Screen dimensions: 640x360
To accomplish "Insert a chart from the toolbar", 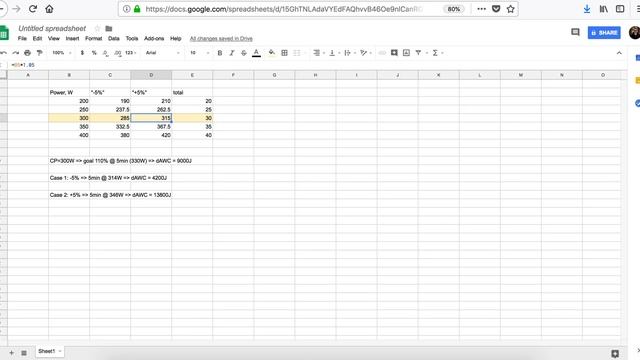I will 406,53.
